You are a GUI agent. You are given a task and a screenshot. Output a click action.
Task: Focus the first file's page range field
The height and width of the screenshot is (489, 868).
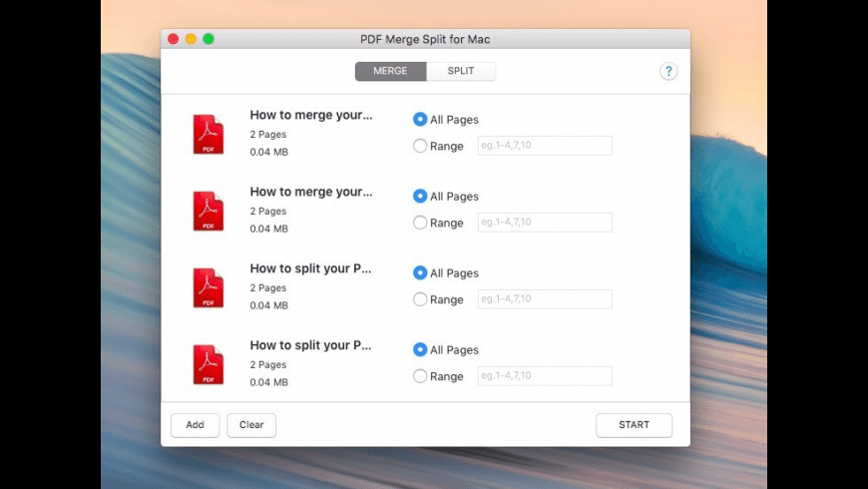tap(545, 146)
